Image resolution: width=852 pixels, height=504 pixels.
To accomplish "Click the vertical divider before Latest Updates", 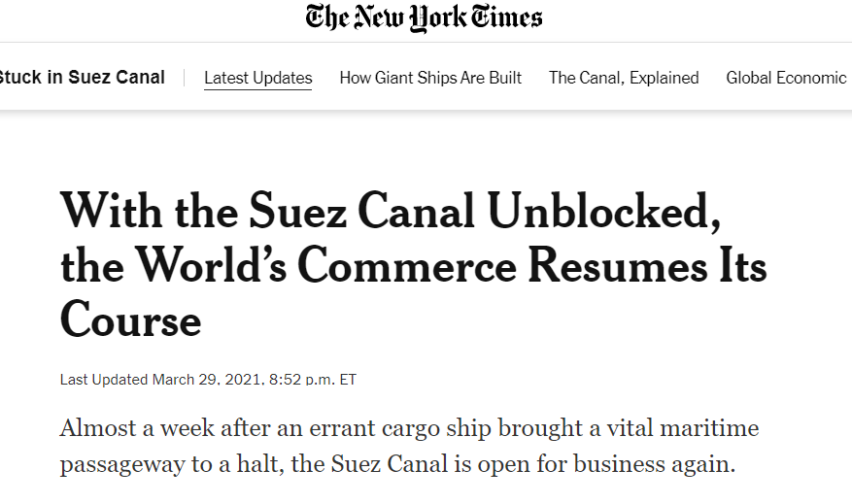I will click(185, 78).
